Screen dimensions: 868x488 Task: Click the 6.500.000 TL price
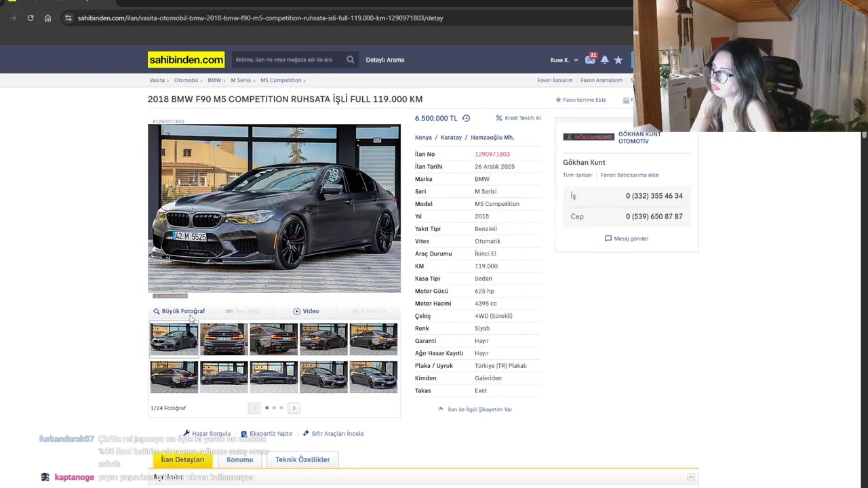tap(436, 118)
